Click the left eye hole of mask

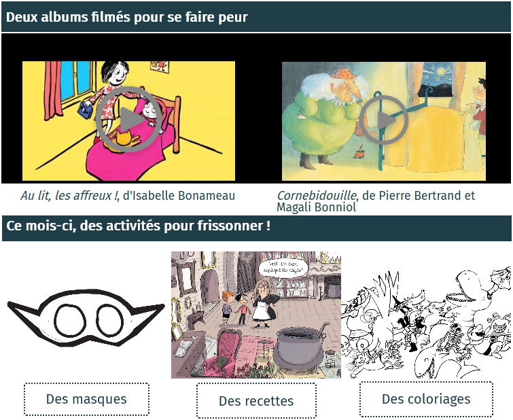pyautogui.click(x=70, y=321)
